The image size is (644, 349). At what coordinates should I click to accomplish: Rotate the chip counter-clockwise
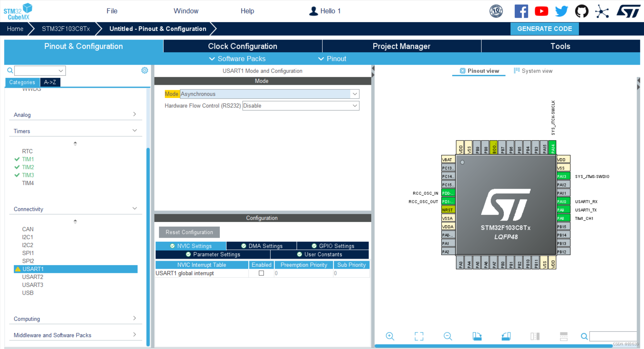tap(506, 336)
